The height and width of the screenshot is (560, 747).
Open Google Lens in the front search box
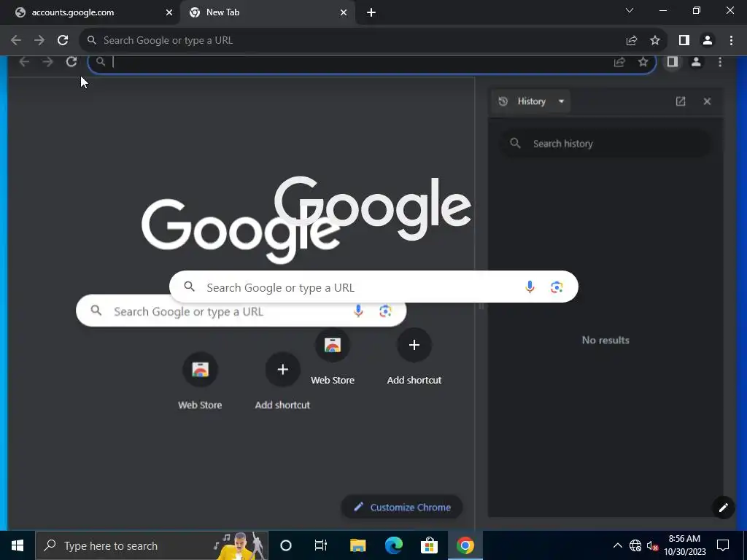(557, 287)
